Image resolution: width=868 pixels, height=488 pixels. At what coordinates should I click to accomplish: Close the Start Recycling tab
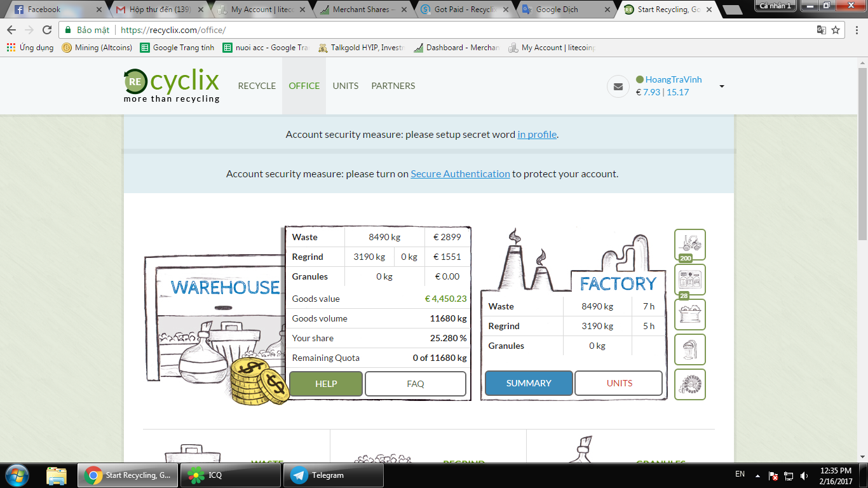click(708, 10)
